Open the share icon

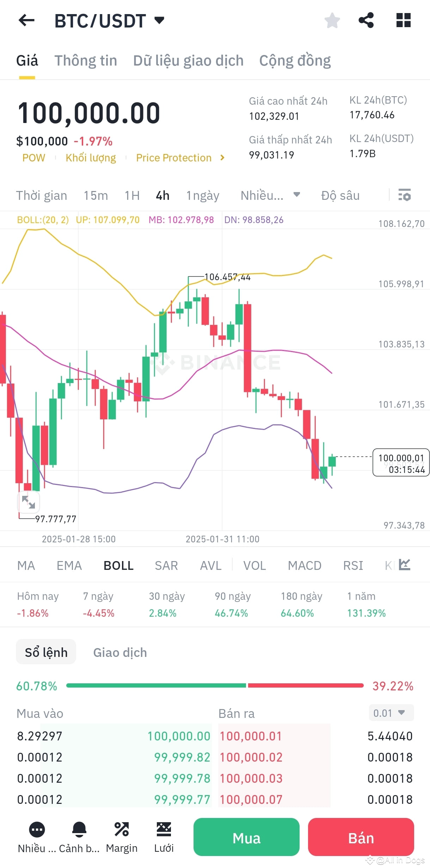pos(367,20)
